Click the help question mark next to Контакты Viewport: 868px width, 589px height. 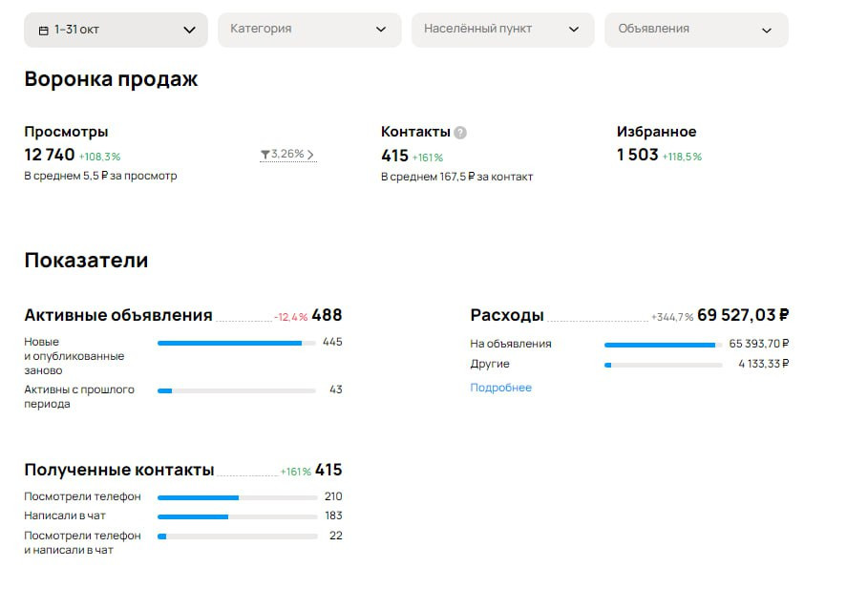(x=460, y=133)
